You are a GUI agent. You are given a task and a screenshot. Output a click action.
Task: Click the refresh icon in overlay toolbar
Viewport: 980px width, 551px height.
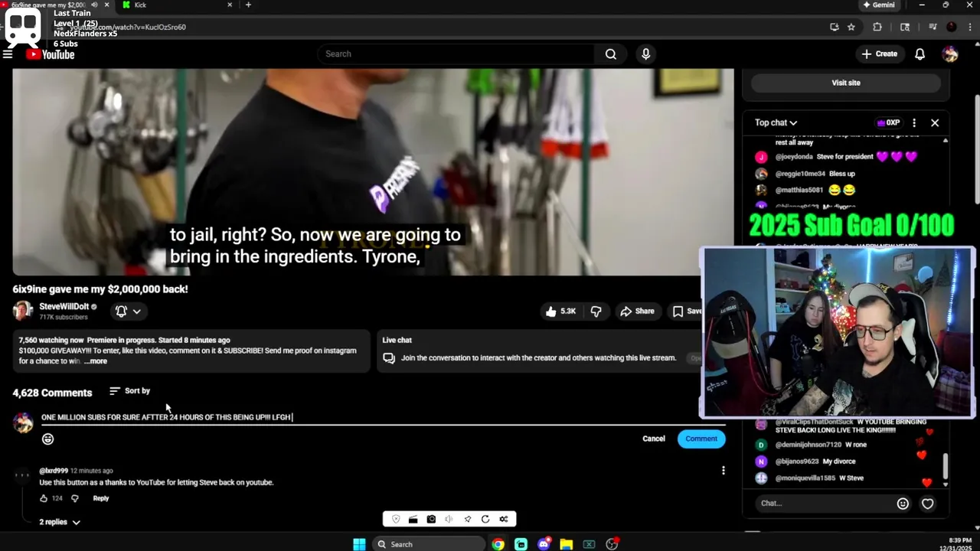click(x=485, y=519)
